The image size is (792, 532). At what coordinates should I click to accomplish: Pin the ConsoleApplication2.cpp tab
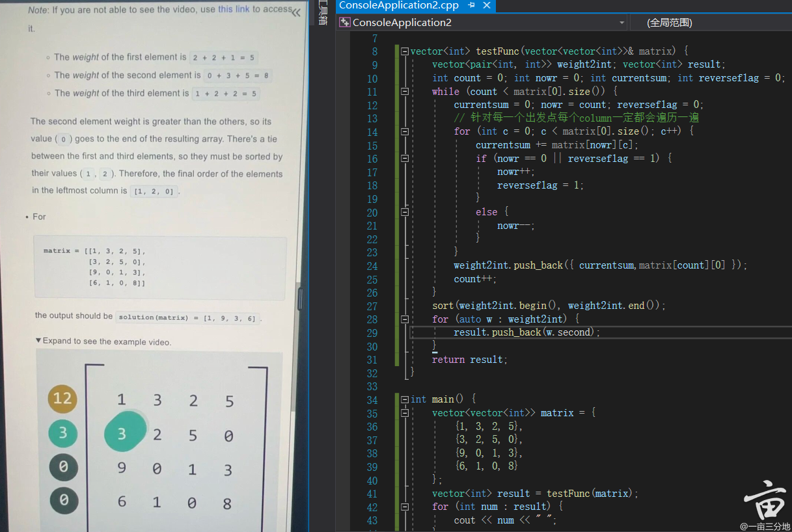pos(471,5)
